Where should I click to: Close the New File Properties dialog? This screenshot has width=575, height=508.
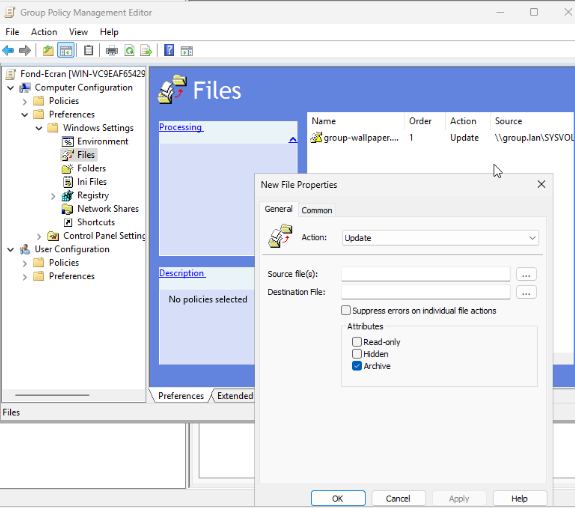[541, 184]
